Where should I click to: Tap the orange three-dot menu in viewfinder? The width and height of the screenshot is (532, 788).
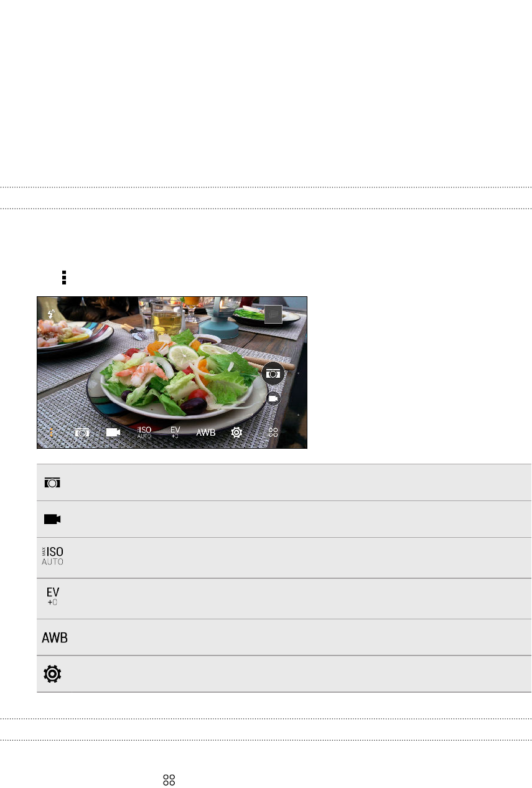[51, 432]
